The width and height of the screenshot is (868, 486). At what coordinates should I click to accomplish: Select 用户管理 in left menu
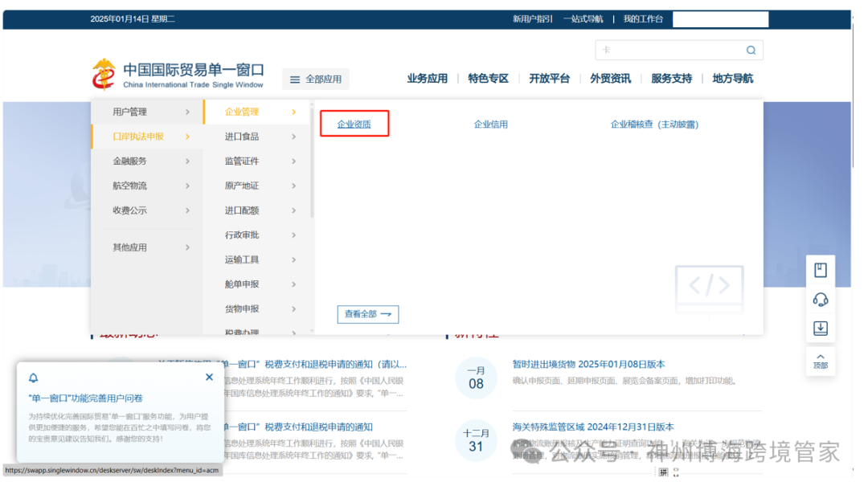(129, 112)
